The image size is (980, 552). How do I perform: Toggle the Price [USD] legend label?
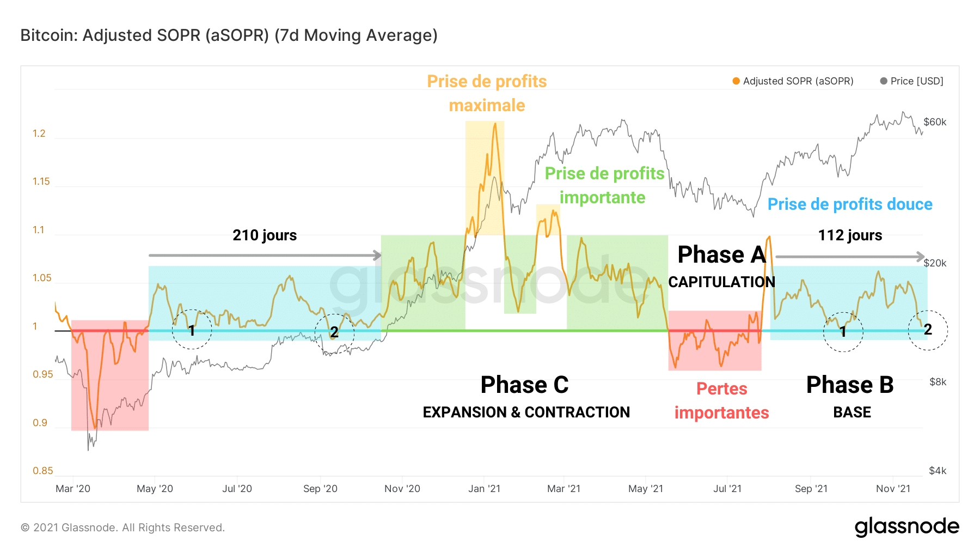917,81
